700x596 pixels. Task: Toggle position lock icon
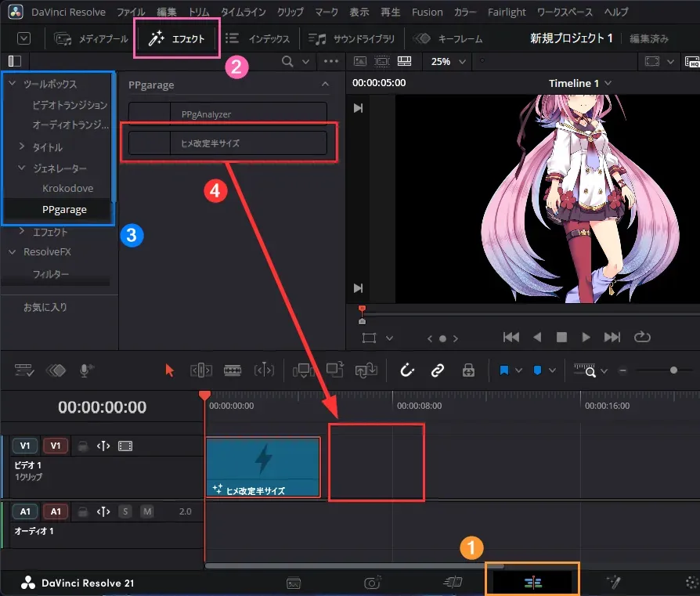[x=468, y=370]
